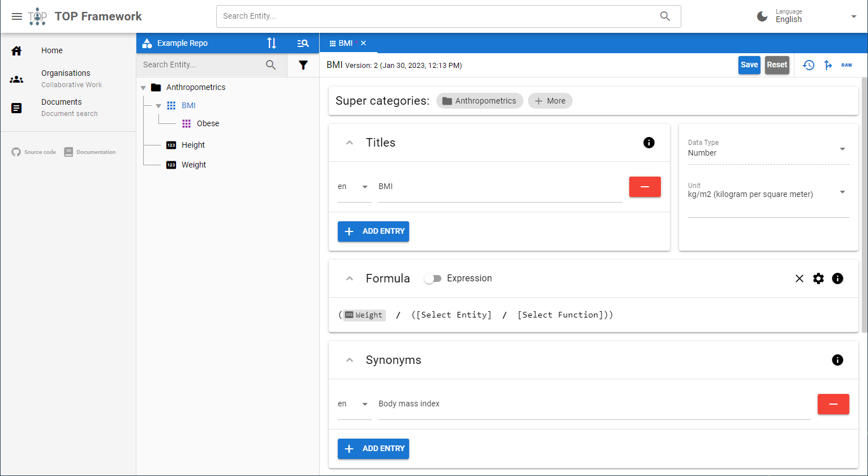The width and height of the screenshot is (868, 476).
Task: Select BMI in the entity tree
Action: pos(188,105)
